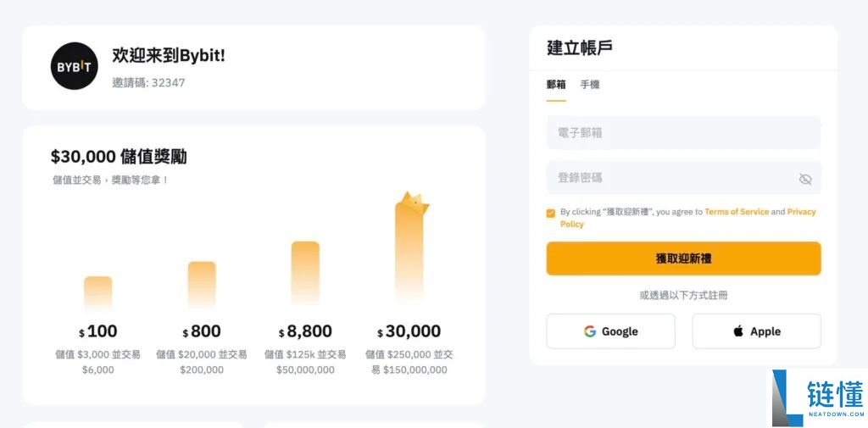Switch to the 手機 tab

pyautogui.click(x=590, y=85)
